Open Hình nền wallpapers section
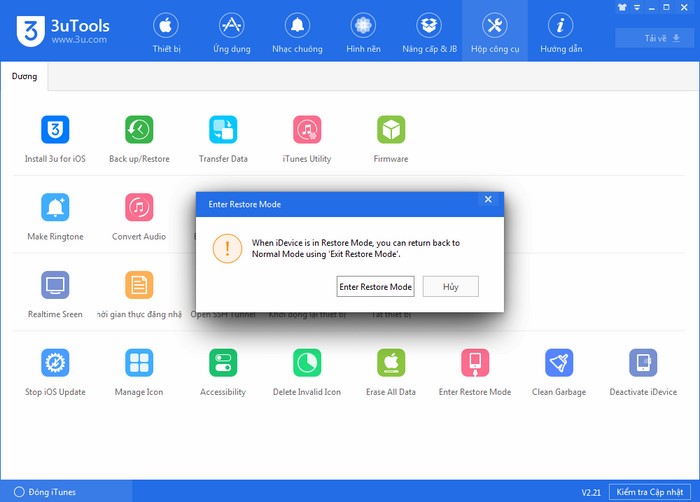Screen dimensions: 700x502 point(363,33)
